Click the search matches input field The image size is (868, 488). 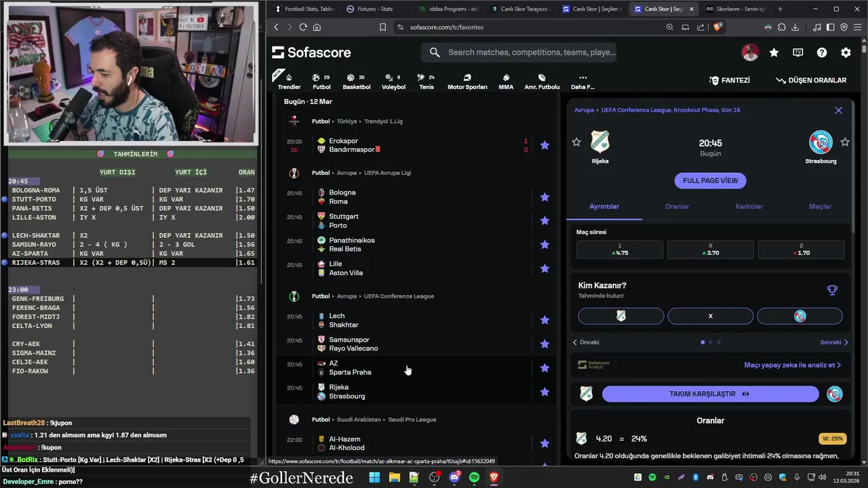pyautogui.click(x=519, y=52)
